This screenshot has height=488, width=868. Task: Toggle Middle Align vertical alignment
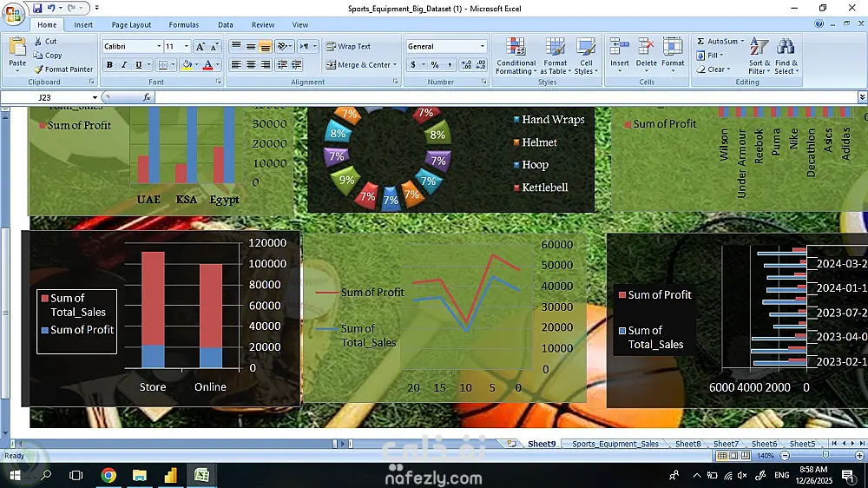tap(251, 47)
